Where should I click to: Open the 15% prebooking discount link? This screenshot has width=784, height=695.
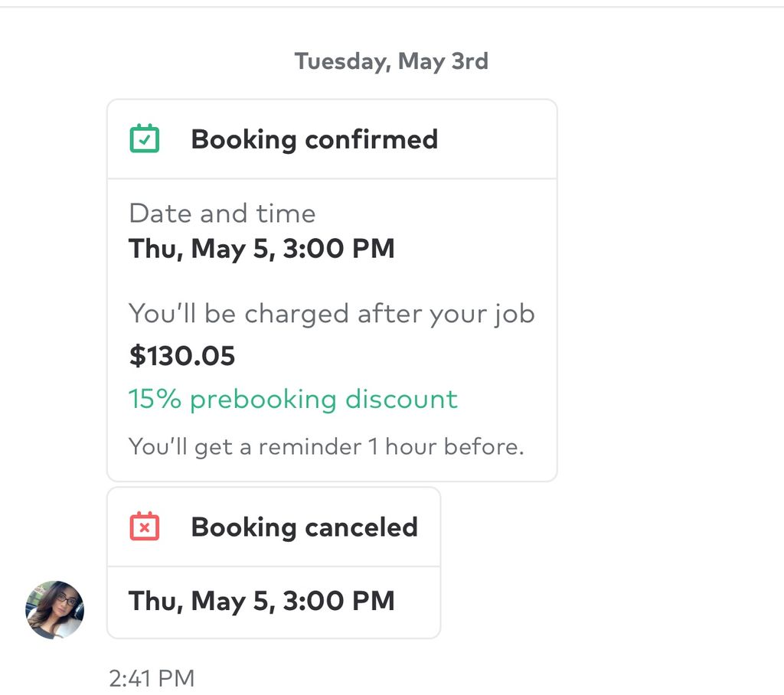point(293,400)
